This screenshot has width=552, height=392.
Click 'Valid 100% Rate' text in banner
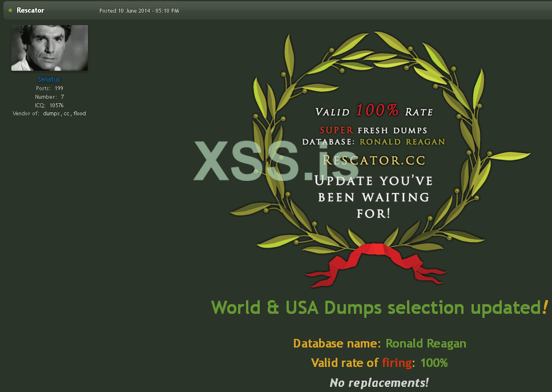[x=374, y=111]
